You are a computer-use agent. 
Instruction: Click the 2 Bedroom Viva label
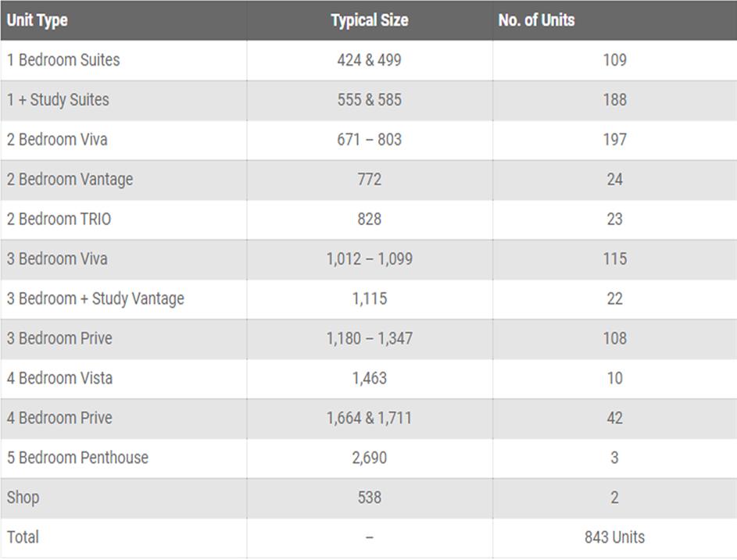57,140
